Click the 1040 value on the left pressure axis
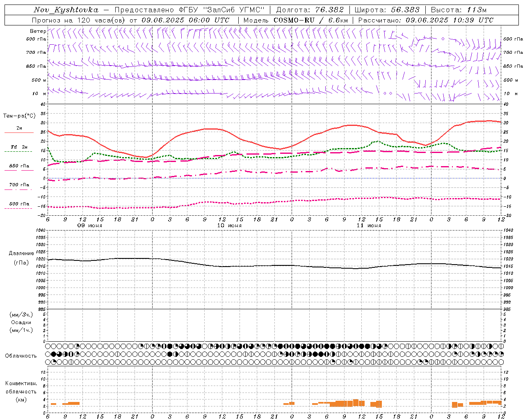Image resolution: width=525 pixels, height=420 pixels. [40, 231]
